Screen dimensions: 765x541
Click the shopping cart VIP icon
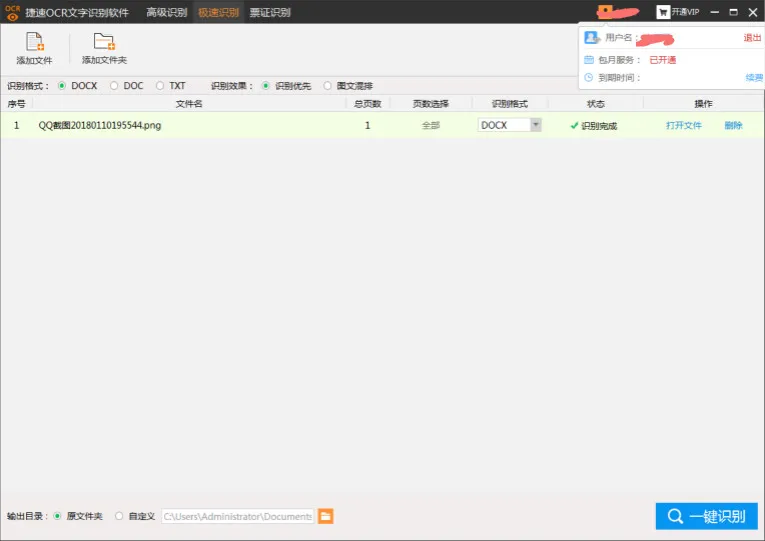(x=663, y=12)
